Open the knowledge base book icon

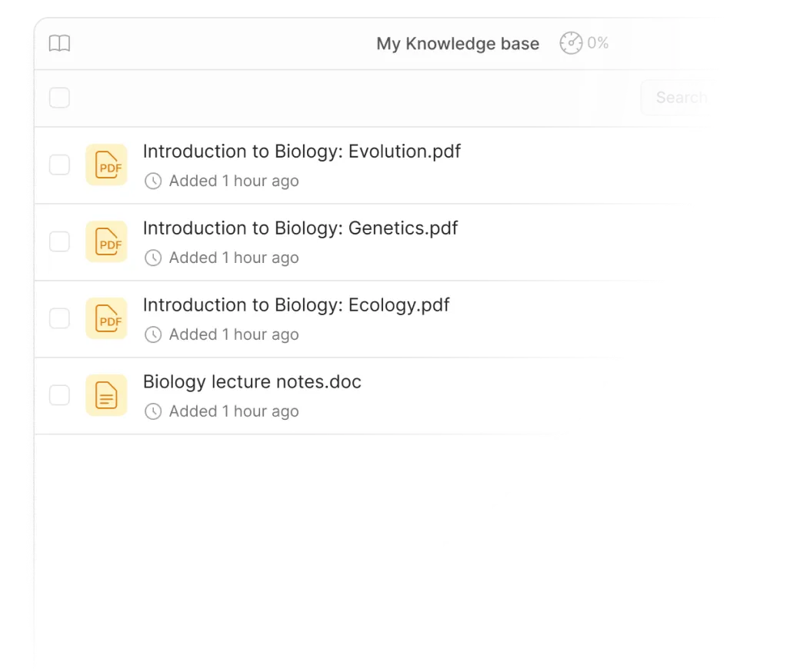(x=60, y=43)
